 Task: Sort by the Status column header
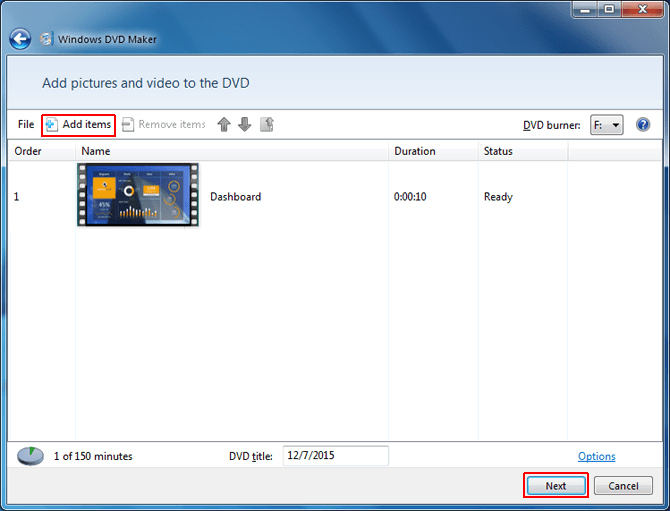[x=523, y=151]
